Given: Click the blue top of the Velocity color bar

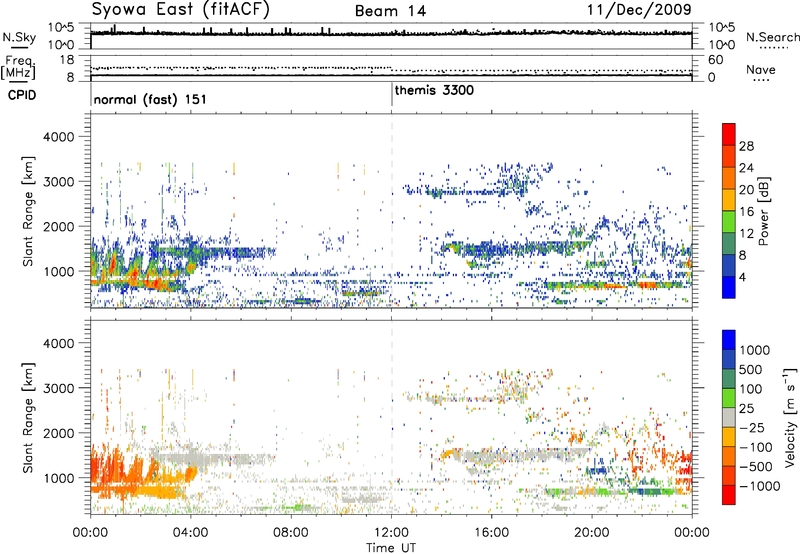Looking at the screenshot, I should click(x=729, y=340).
